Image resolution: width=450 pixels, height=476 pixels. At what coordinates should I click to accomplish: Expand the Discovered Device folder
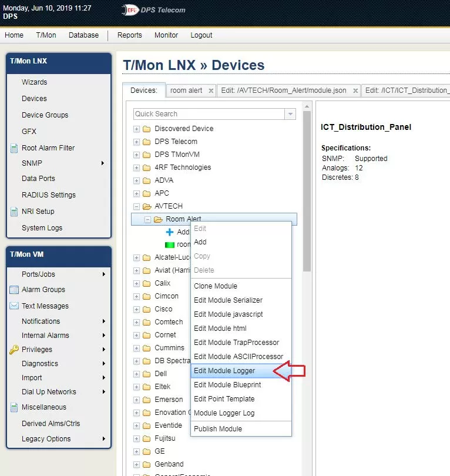tap(137, 129)
